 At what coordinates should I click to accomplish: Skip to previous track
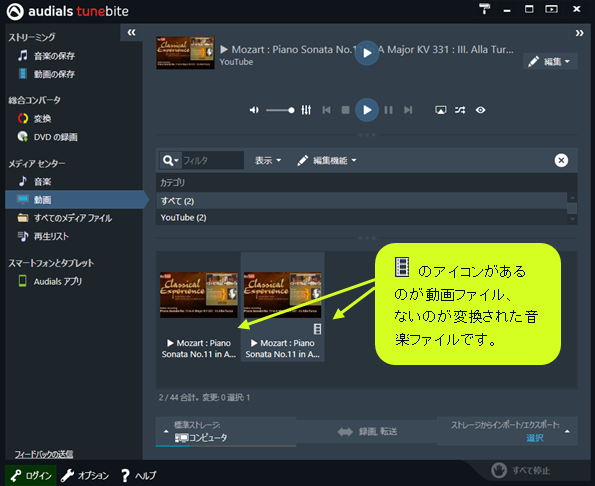click(326, 110)
